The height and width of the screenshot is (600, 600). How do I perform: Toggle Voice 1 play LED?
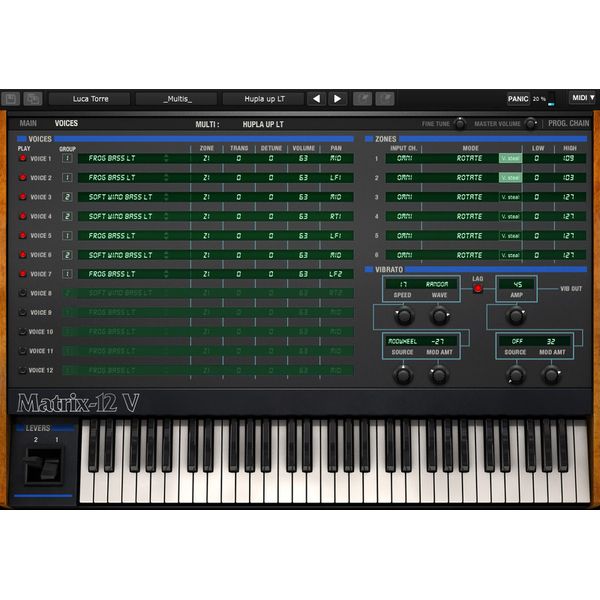pyautogui.click(x=23, y=158)
